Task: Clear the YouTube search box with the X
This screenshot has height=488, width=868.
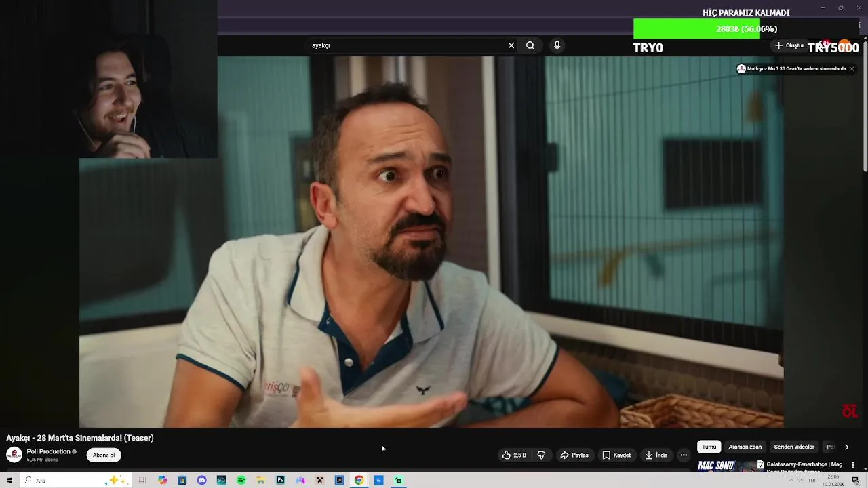Action: click(511, 45)
